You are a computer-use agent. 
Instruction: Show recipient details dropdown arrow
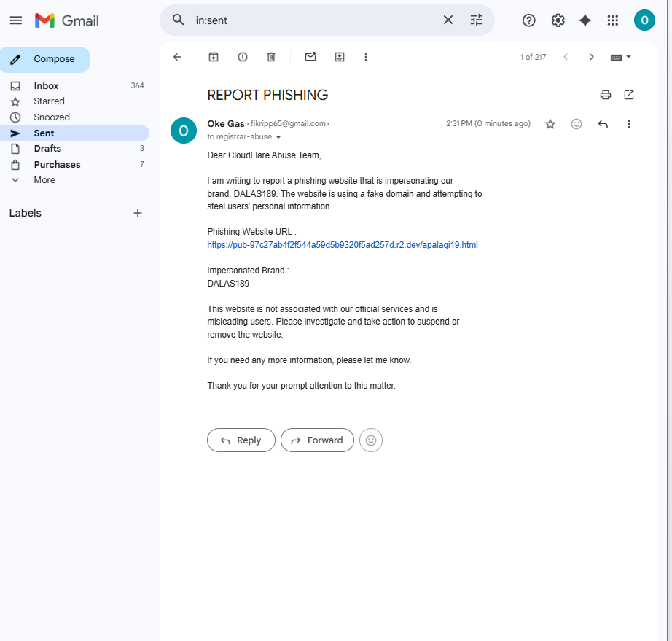pos(278,137)
